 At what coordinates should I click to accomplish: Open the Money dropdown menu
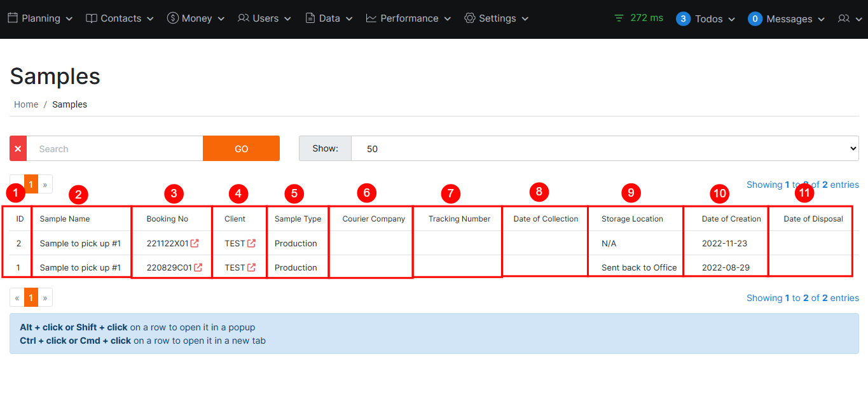[196, 18]
